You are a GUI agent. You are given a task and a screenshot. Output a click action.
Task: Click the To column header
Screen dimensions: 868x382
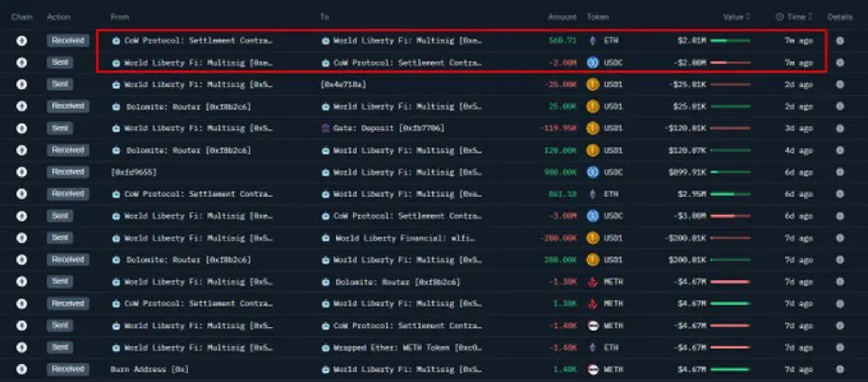click(x=324, y=17)
